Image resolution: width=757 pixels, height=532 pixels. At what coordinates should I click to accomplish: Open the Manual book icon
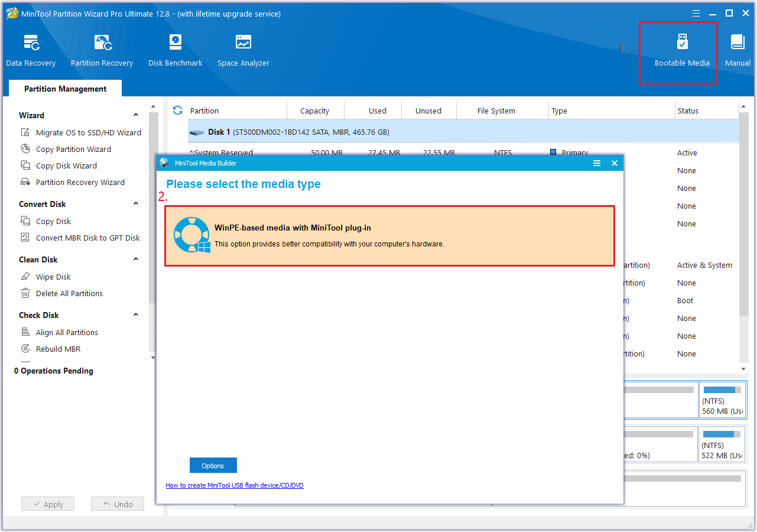737,42
